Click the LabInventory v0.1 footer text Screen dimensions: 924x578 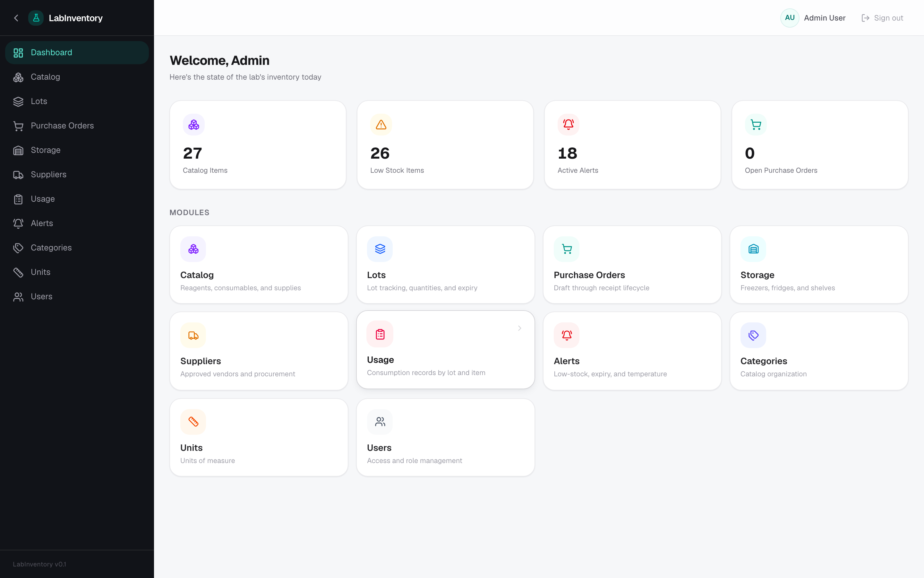click(x=39, y=564)
